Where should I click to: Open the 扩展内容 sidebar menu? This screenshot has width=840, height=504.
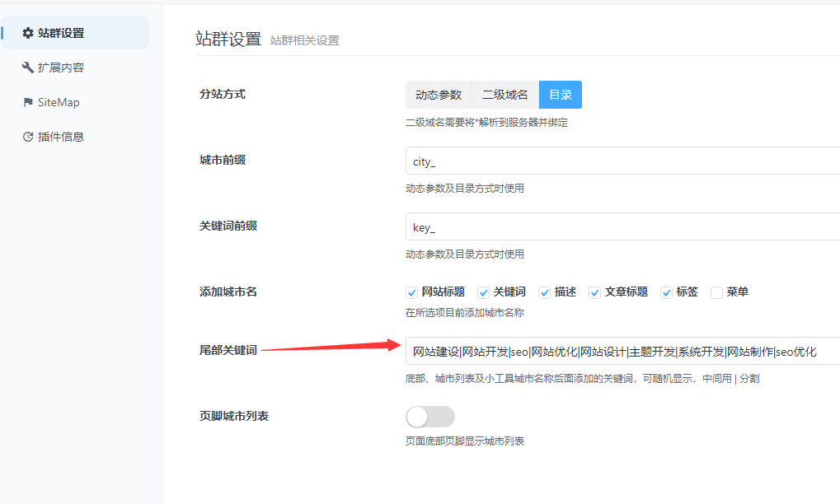point(60,68)
